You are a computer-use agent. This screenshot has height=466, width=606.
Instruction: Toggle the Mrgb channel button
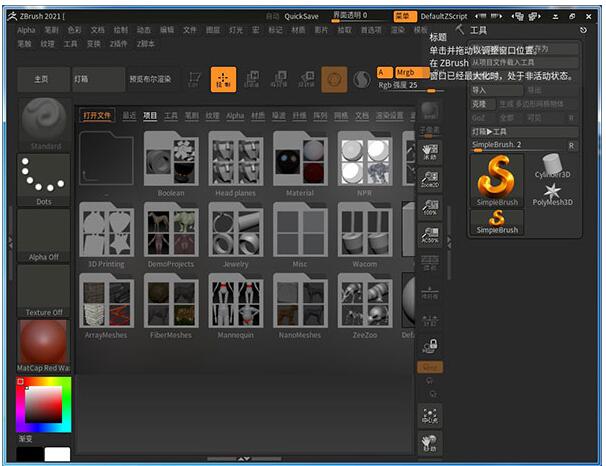[412, 72]
